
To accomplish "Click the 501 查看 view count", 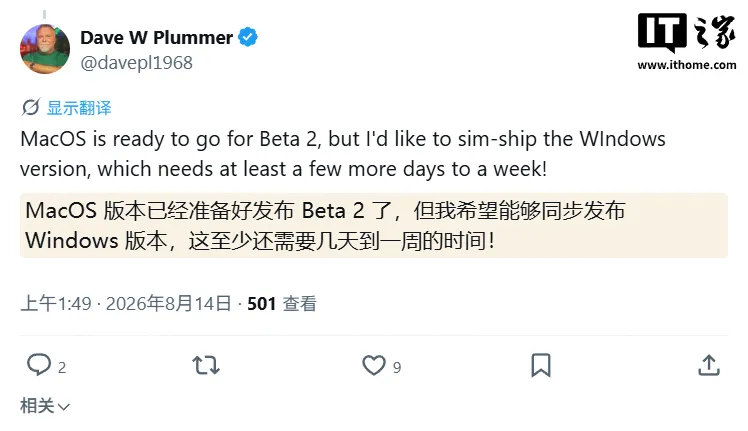I will click(282, 304).
